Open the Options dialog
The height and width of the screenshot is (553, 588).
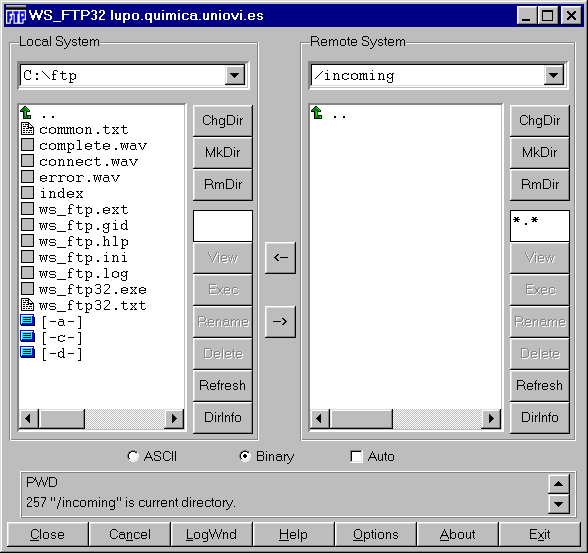[375, 535]
